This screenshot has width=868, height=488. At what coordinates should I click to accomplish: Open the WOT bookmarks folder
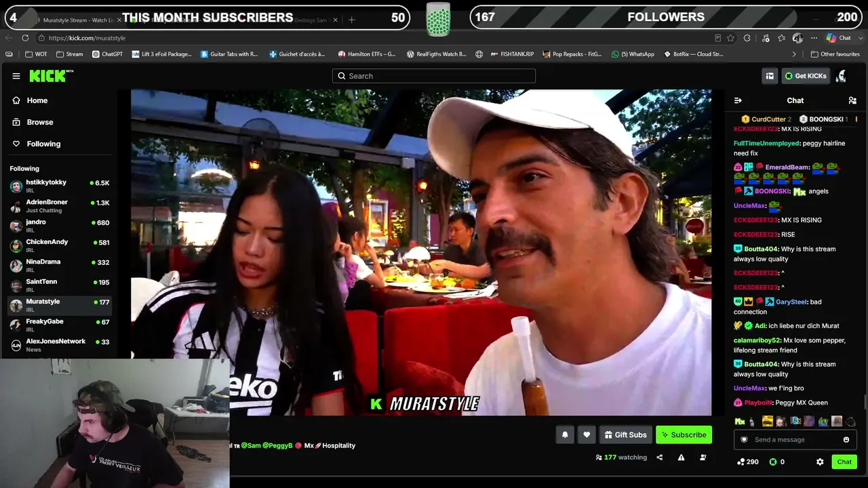[36, 54]
